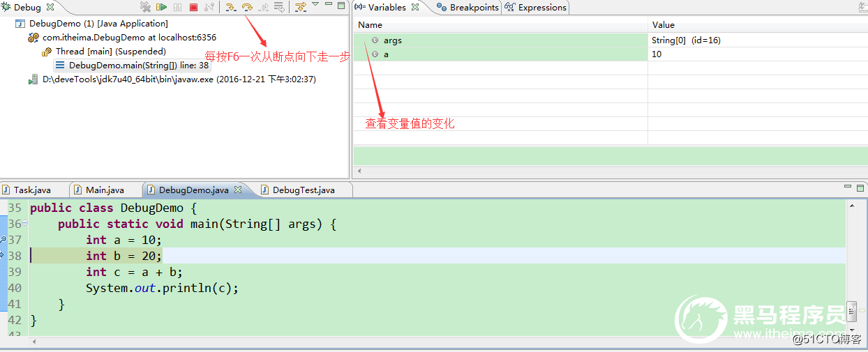This screenshot has width=868, height=352.
Task: Click Remove All Terminated Launches icon
Action: [x=145, y=7]
